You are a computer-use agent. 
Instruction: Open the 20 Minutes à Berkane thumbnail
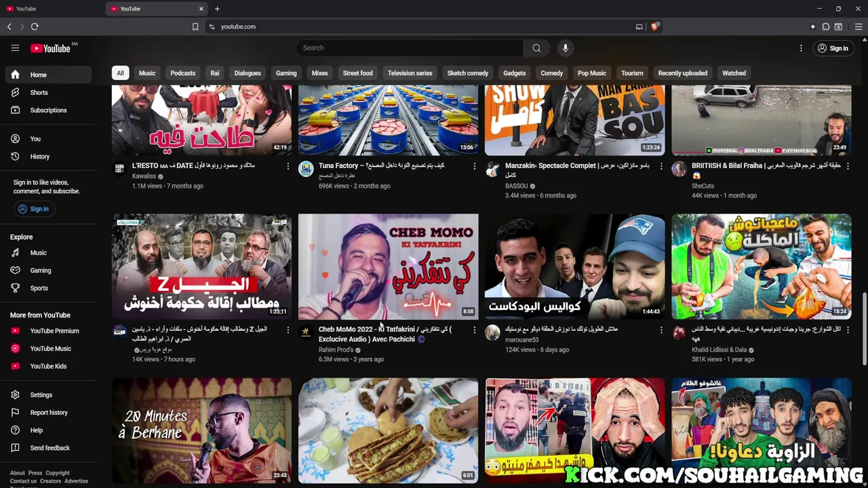201,430
